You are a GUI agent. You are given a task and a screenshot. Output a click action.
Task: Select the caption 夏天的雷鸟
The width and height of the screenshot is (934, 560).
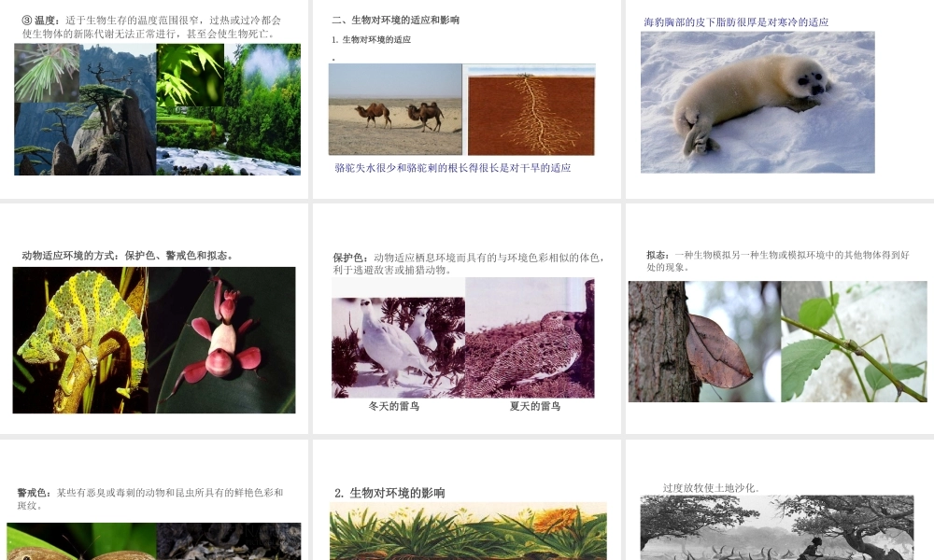pos(535,406)
